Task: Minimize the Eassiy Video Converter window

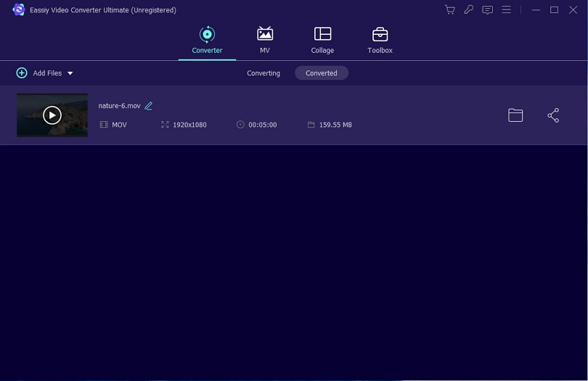Action: click(x=536, y=9)
